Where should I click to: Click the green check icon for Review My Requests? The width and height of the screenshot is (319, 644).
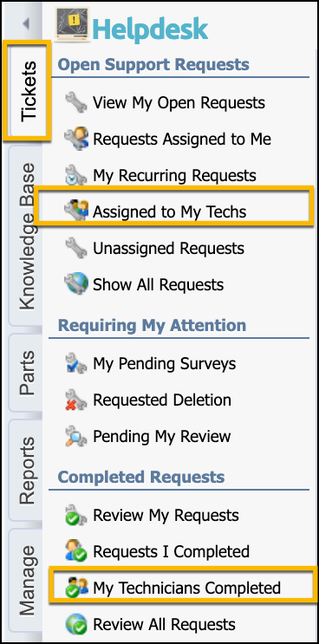(76, 515)
